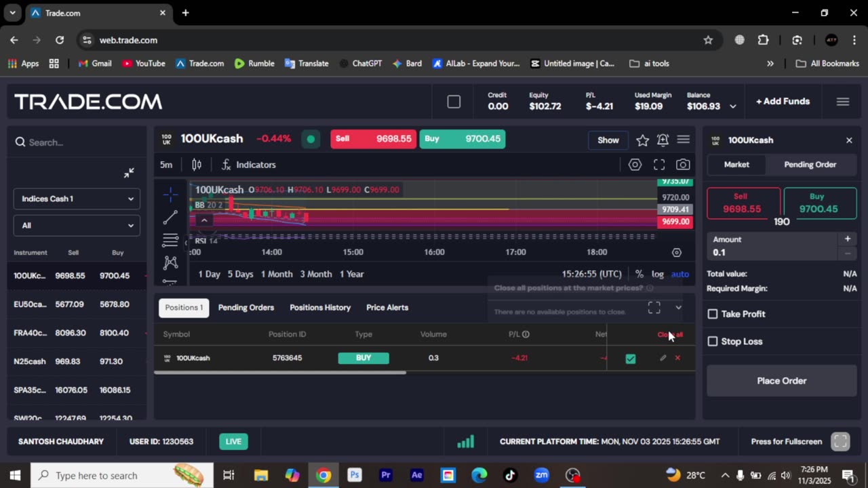Click the green Buy 9700.45 button in the chart header
Viewport: 868px width, 488px height.
[x=462, y=139]
